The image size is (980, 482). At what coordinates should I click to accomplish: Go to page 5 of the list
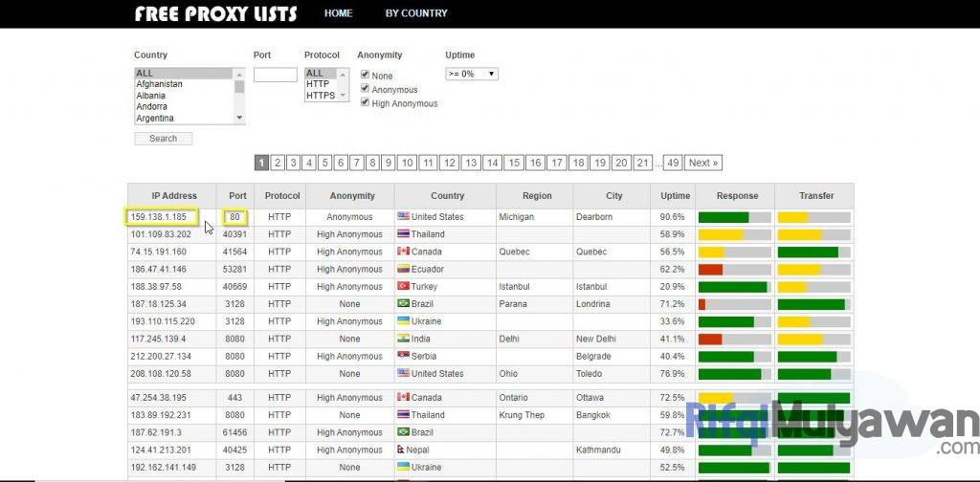point(325,163)
